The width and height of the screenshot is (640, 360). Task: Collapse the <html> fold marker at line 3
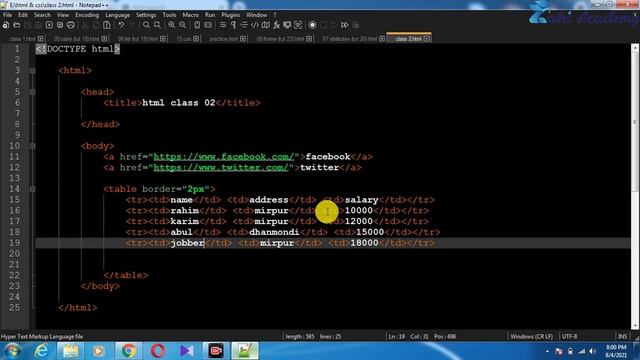coord(33,71)
